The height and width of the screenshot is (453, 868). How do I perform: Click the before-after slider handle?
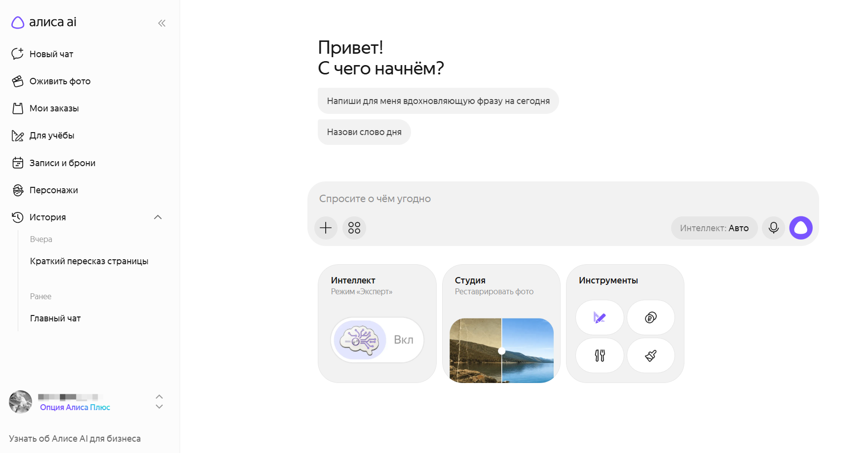coord(501,351)
